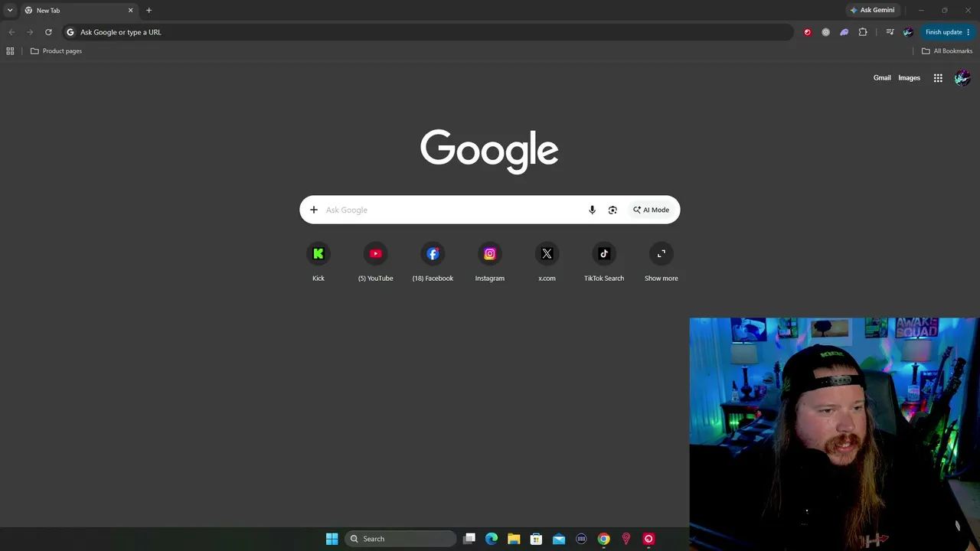Open the tab search dropdown arrow
The width and height of the screenshot is (980, 551).
tap(10, 10)
